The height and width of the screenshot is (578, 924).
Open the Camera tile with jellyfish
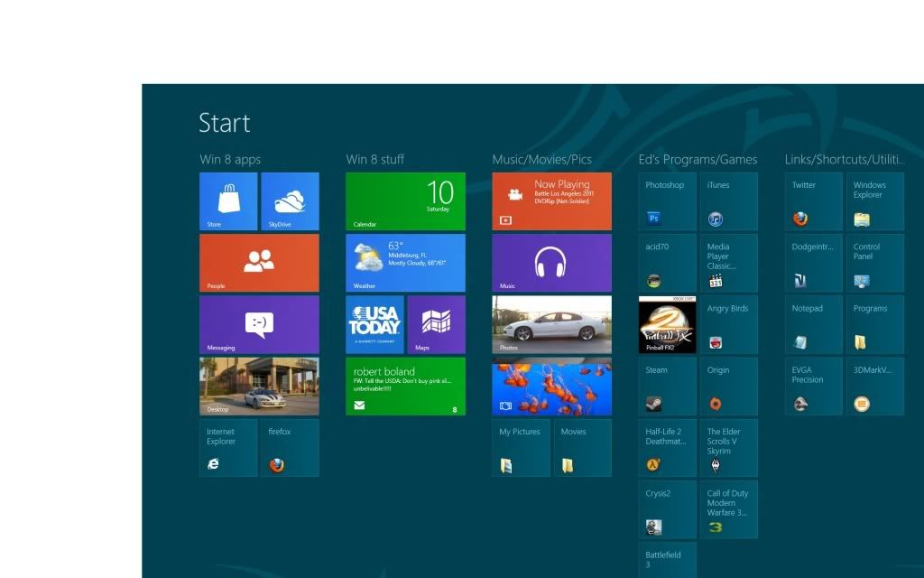point(551,387)
